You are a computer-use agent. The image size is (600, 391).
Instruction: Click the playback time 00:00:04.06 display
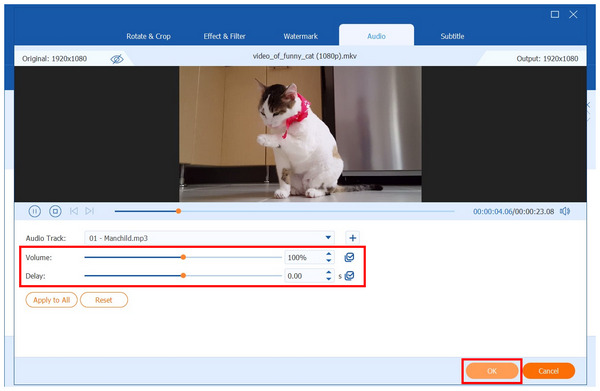(x=492, y=212)
